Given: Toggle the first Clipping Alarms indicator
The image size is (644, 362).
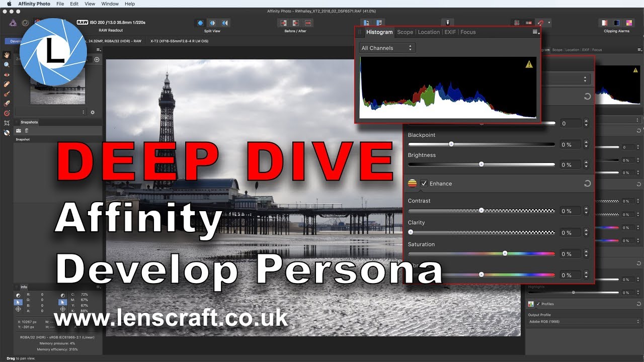Looking at the screenshot, I should point(605,23).
